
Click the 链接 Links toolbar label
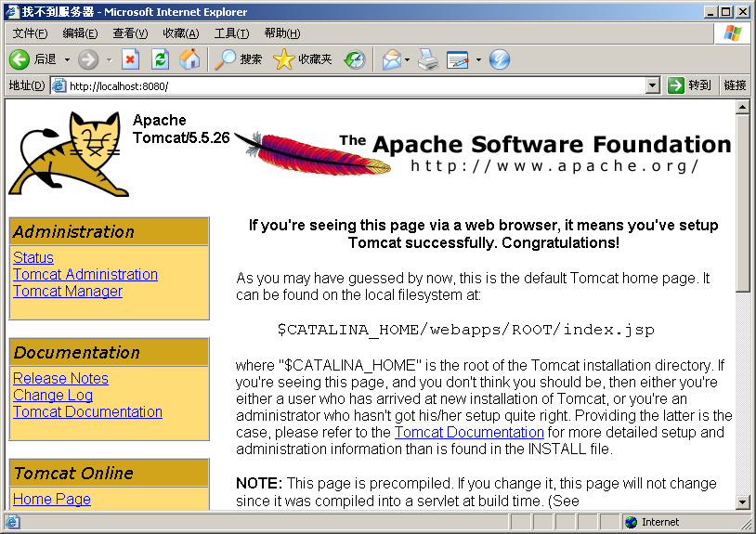click(735, 85)
